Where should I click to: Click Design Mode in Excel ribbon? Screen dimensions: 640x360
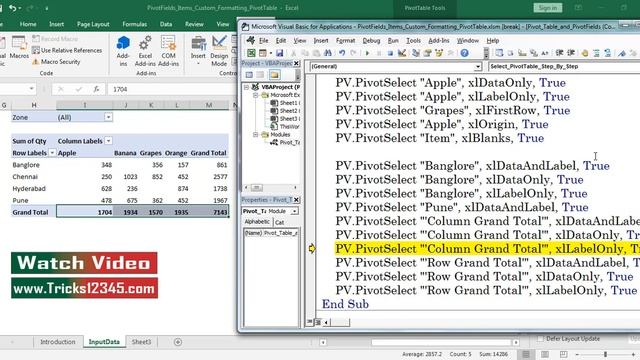[219, 51]
